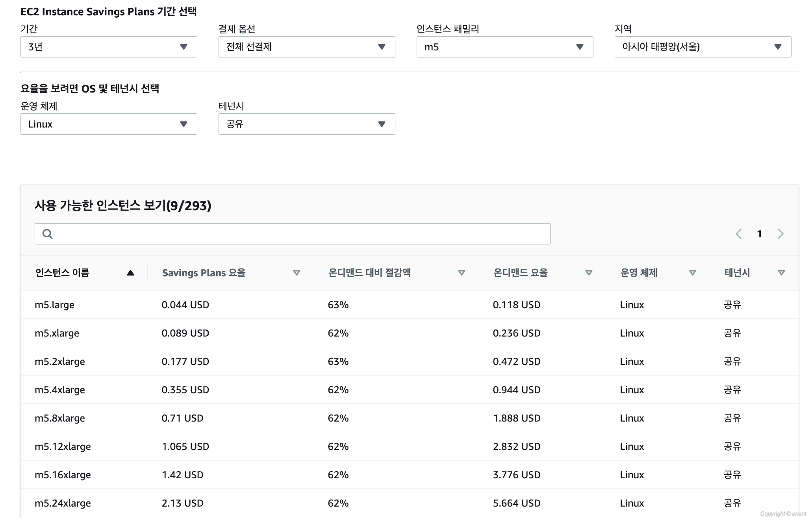Viewport: 812px width, 518px height.
Task: Select the m5.24xlarge instance row
Action: point(63,503)
